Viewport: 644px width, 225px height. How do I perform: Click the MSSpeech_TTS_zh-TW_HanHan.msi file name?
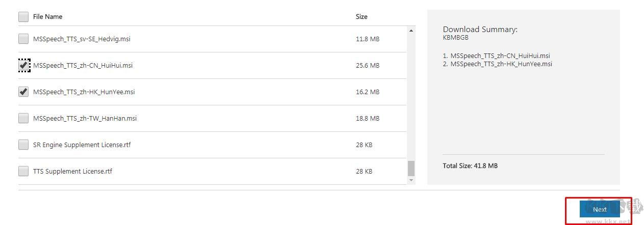point(85,119)
